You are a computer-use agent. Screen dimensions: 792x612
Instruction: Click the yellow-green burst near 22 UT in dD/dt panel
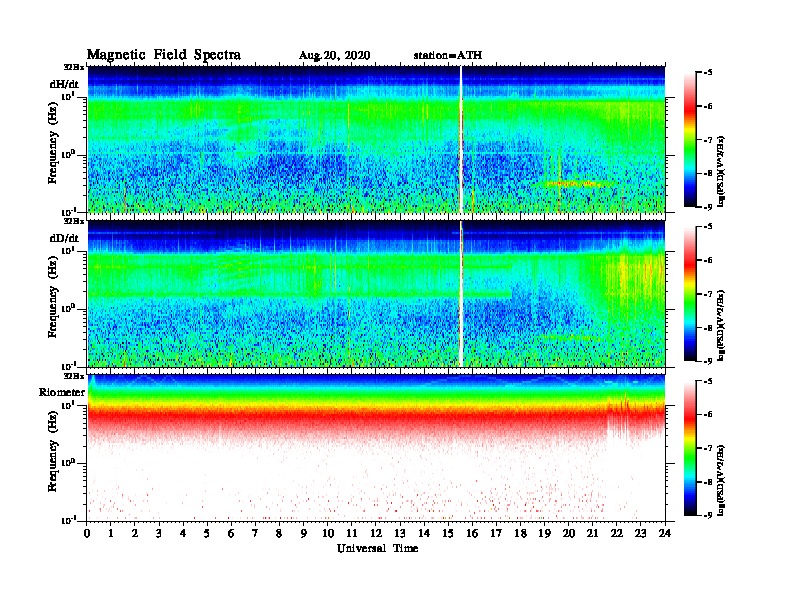coord(625,275)
